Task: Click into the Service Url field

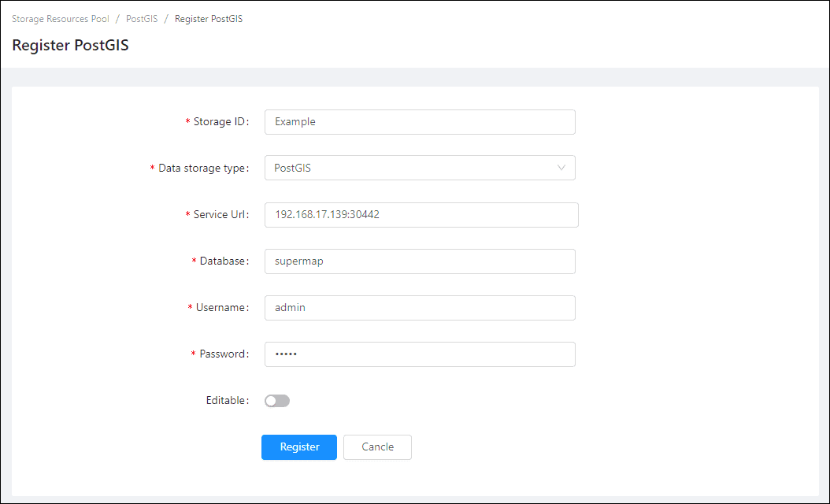Action: tap(421, 214)
